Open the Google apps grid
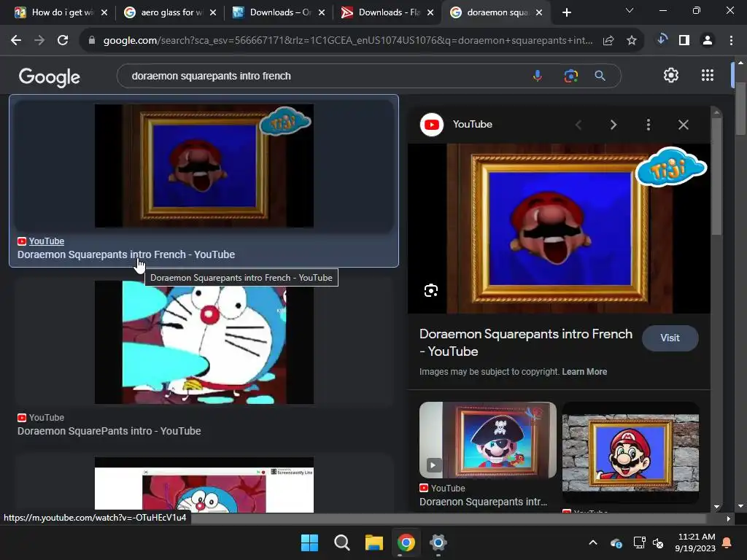Viewport: 747px width, 560px height. (x=708, y=75)
